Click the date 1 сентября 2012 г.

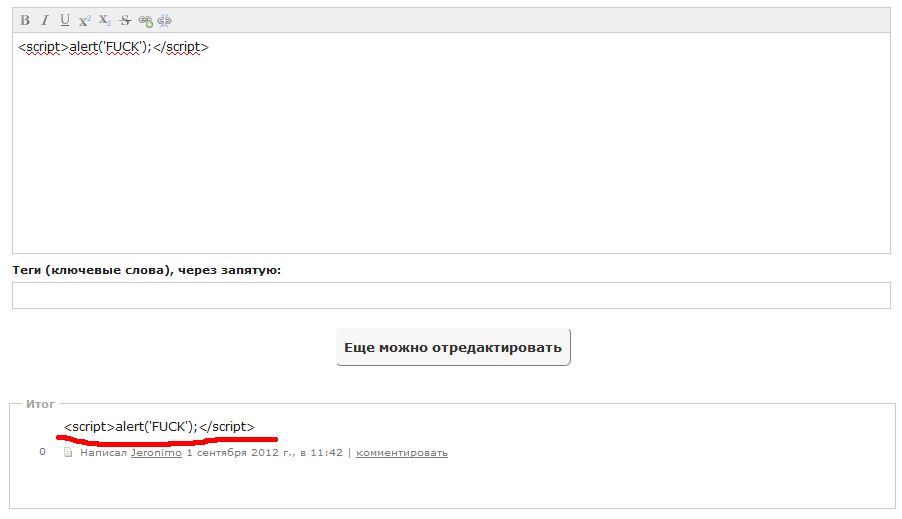[x=240, y=453]
